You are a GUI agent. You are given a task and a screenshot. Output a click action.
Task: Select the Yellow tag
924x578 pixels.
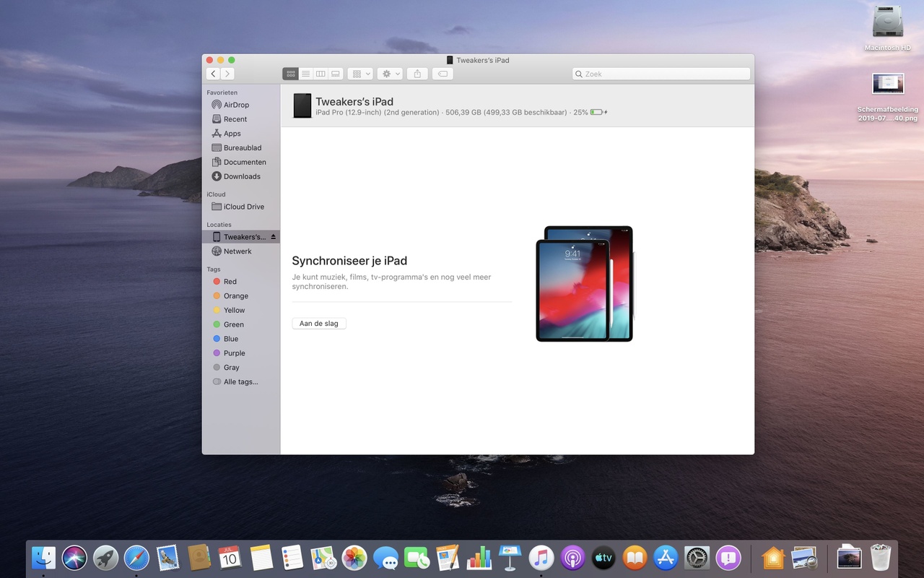pyautogui.click(x=241, y=310)
